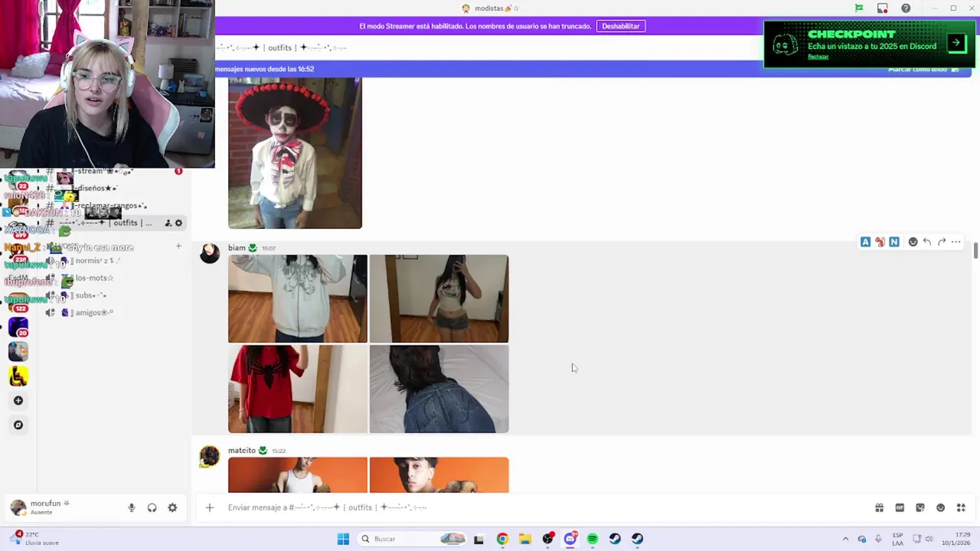The height and width of the screenshot is (551, 980).
Task: Open more options on biam's message
Action: click(x=956, y=242)
